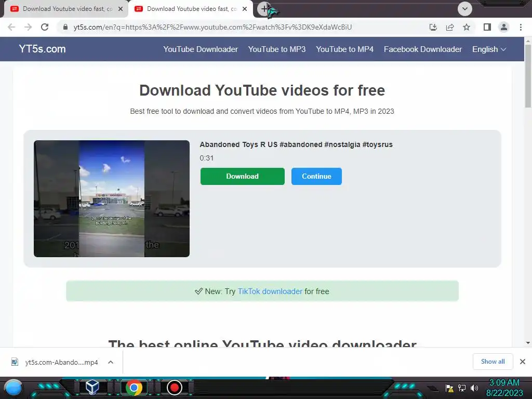Open Chrome side panel

click(487, 27)
